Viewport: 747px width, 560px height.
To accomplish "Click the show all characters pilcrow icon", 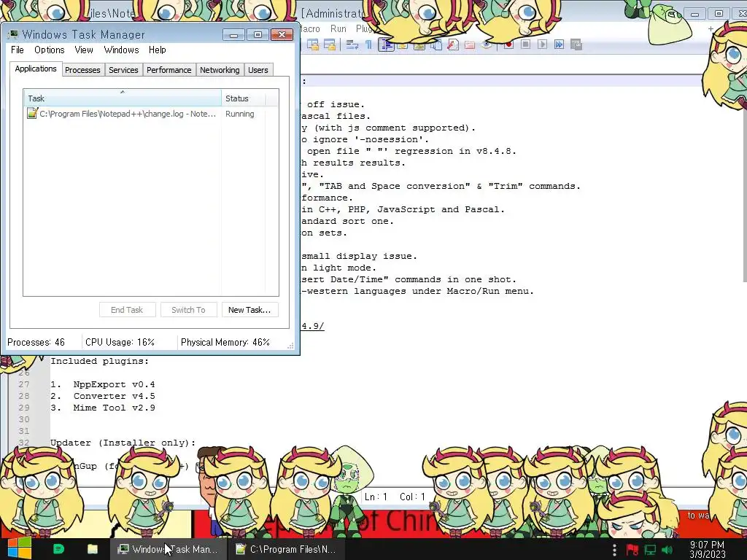I will (368, 44).
